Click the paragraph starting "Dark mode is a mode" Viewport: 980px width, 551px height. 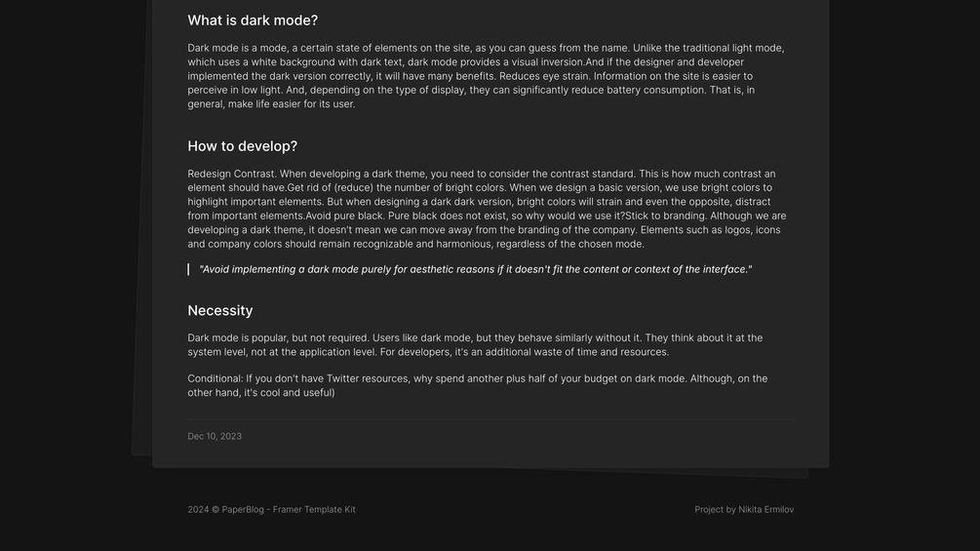(486, 76)
